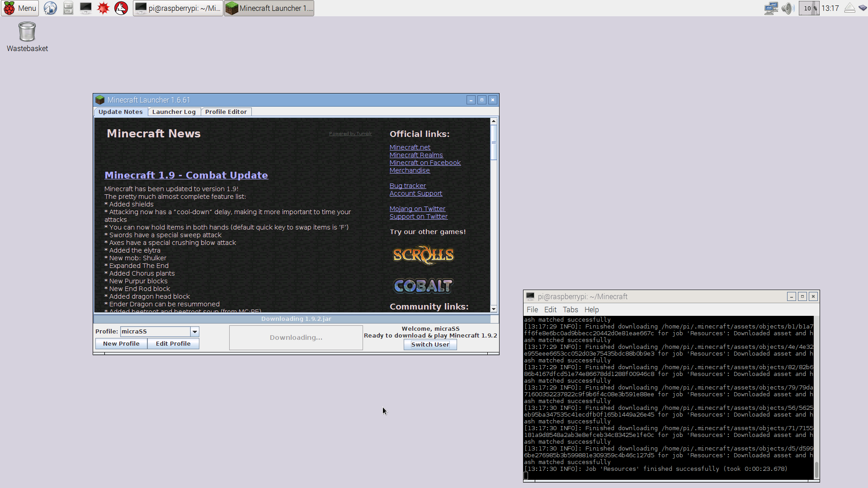The width and height of the screenshot is (868, 488).
Task: Launch the Mathematica red spiky icon
Action: tap(104, 8)
